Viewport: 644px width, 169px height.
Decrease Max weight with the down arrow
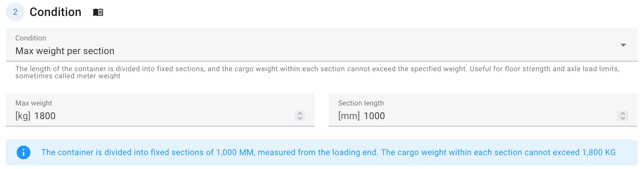click(x=300, y=118)
